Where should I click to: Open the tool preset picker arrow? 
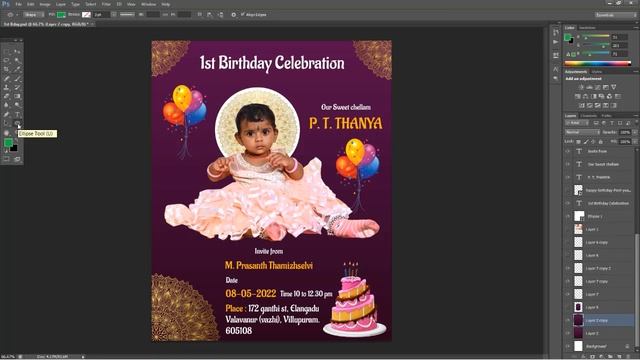coord(17,15)
